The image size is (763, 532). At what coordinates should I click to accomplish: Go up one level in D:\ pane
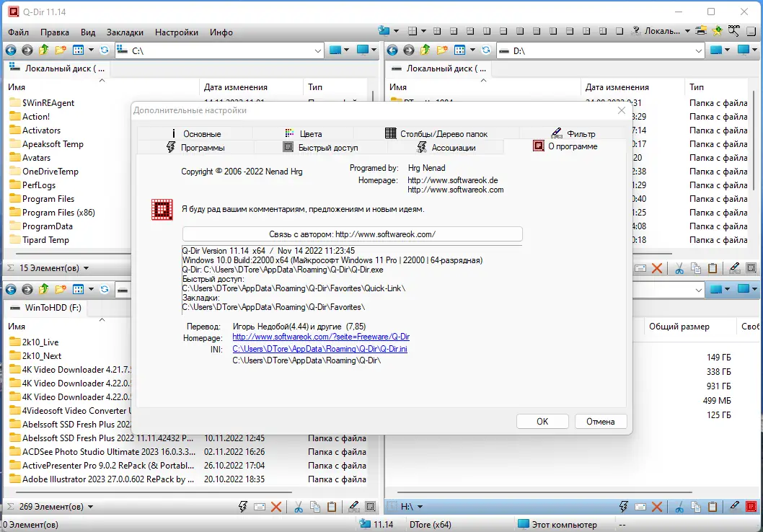425,50
